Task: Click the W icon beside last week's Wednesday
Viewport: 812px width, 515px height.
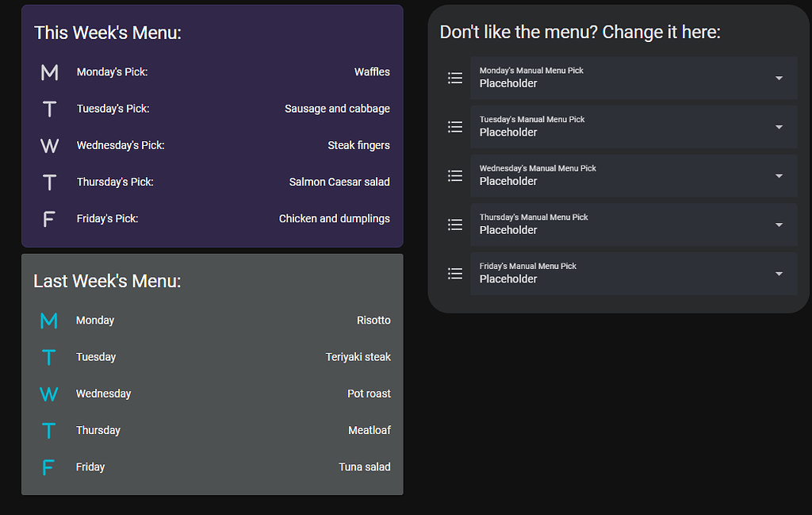Action: 48,394
